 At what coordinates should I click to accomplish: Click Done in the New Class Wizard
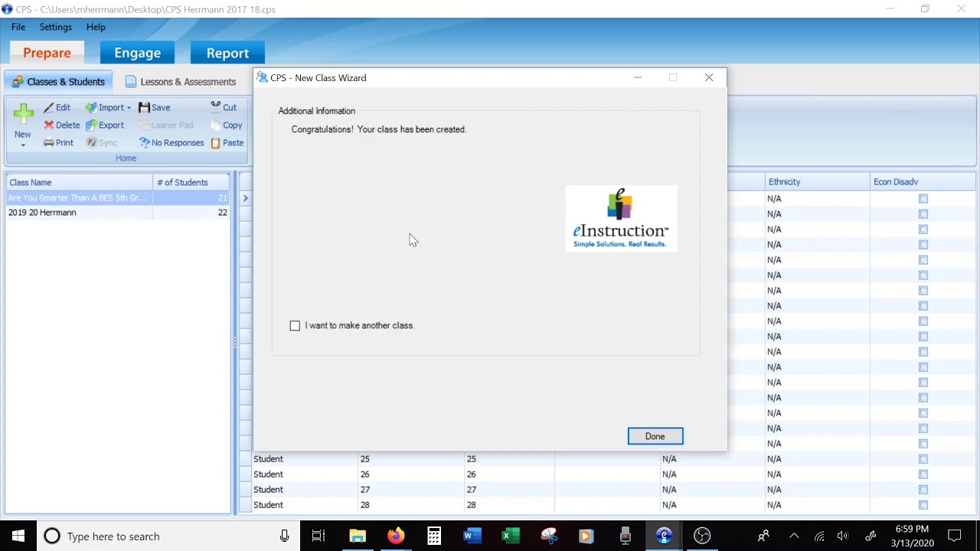click(x=655, y=436)
